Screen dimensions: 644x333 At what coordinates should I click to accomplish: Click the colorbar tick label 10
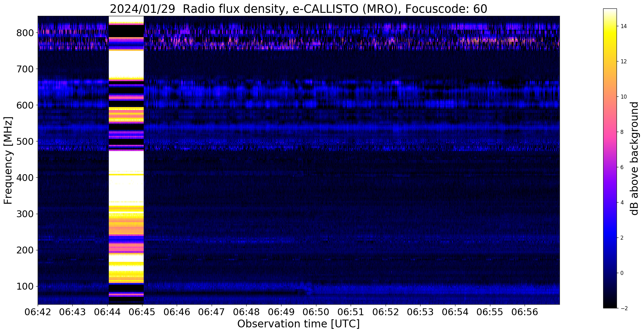point(624,97)
